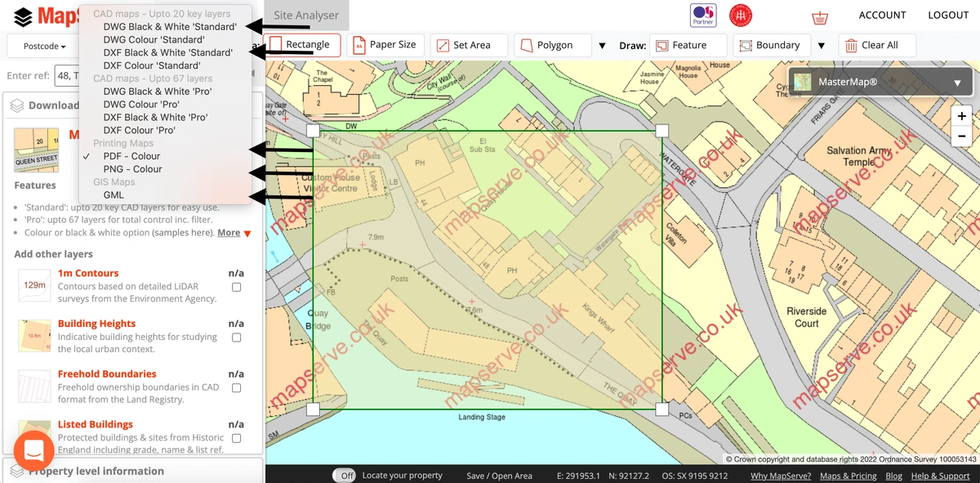The height and width of the screenshot is (483, 980).
Task: Open the Listed Buildings layer title
Action: point(96,425)
